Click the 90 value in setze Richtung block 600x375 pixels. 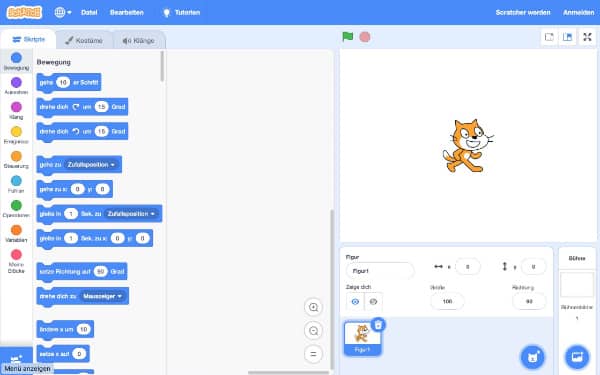tap(101, 271)
